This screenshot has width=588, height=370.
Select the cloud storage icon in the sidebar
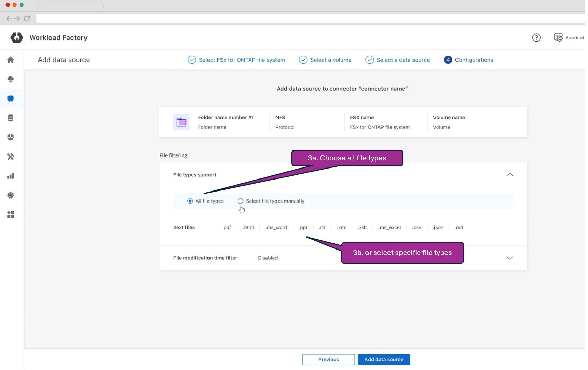tap(11, 79)
